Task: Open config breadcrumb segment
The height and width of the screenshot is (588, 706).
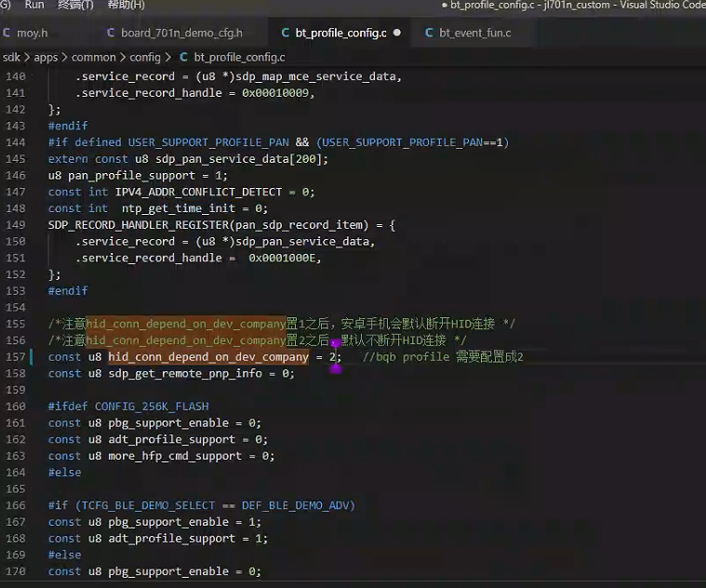Action: (x=145, y=57)
